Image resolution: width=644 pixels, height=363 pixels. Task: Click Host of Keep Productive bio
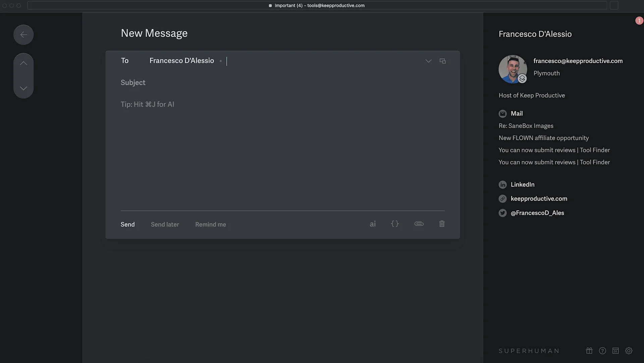point(532,95)
